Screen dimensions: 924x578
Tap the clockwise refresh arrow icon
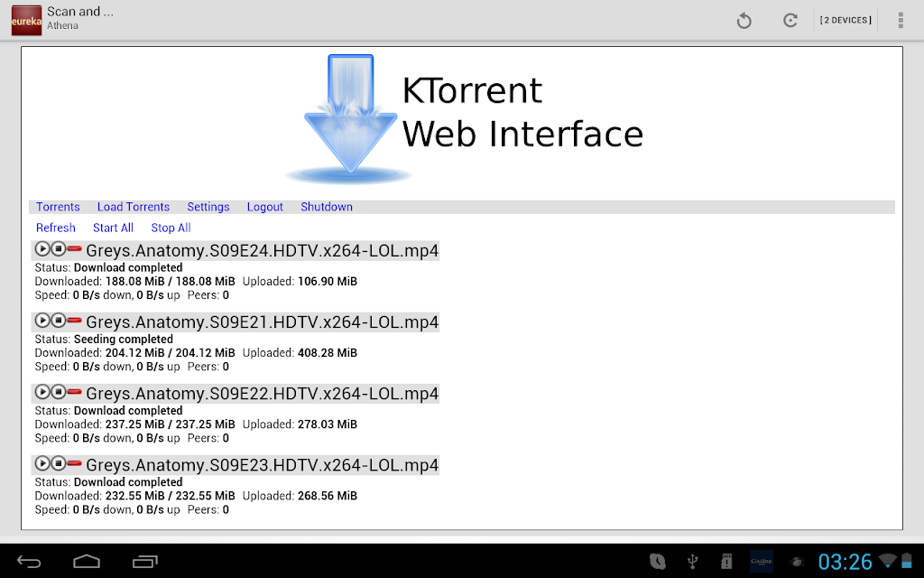(790, 21)
